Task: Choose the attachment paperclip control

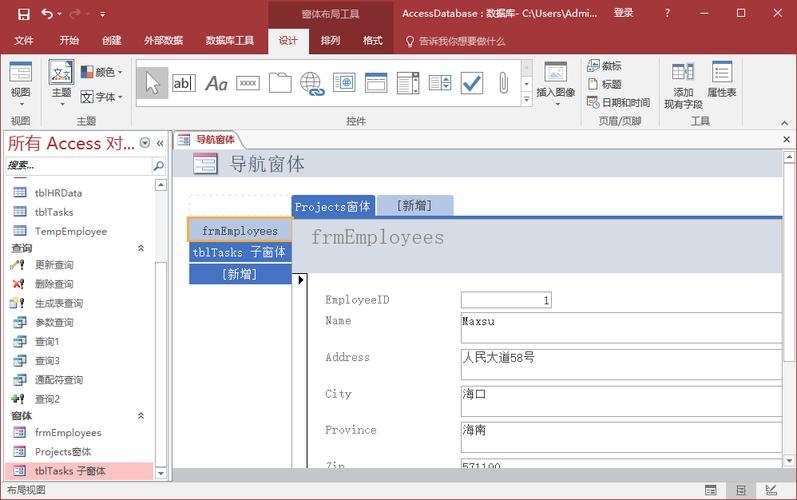Action: pos(502,83)
